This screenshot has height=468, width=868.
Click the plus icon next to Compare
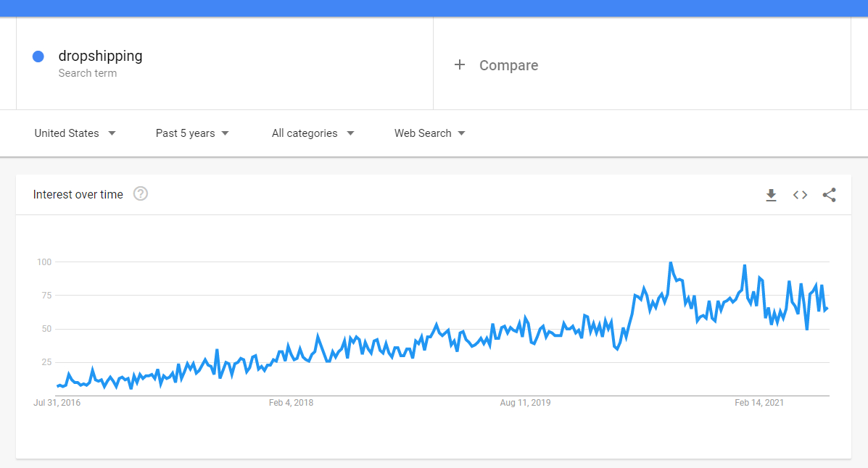click(x=460, y=64)
